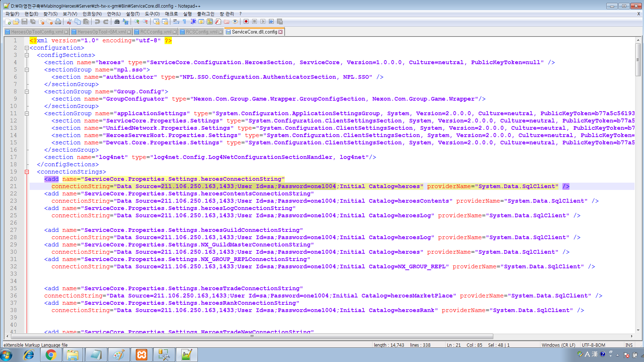The image size is (644, 362).
Task: Click the Zoom Out toolbar icon
Action: tap(145, 22)
